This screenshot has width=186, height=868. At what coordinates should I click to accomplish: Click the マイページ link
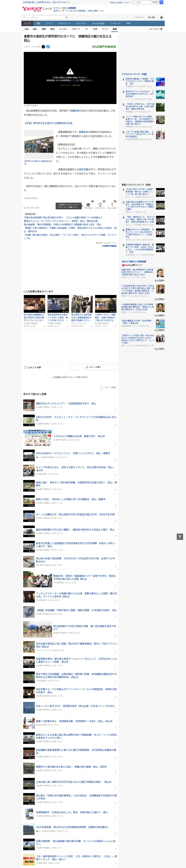(139, 18)
